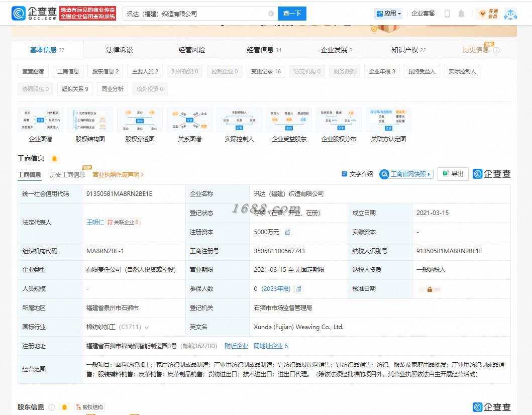Click the info icon beside 股东信息
This screenshot has height=415, width=532.
click(x=52, y=407)
